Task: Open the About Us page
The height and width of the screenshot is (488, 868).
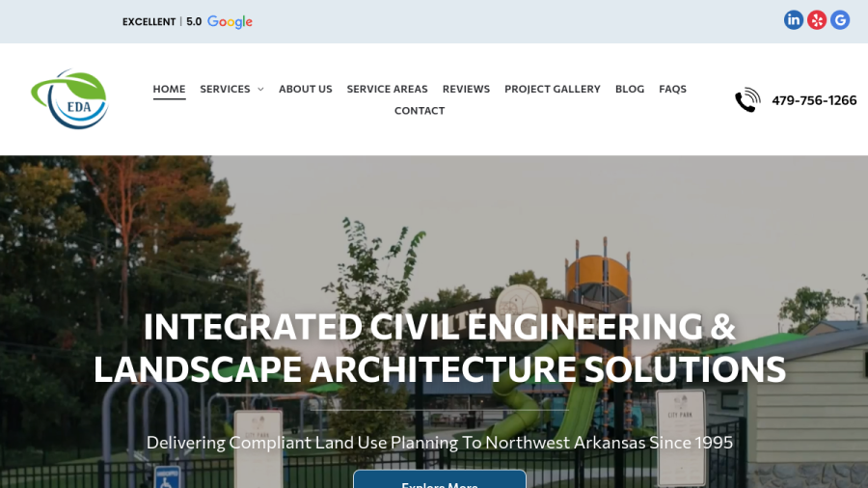Action: [x=305, y=89]
